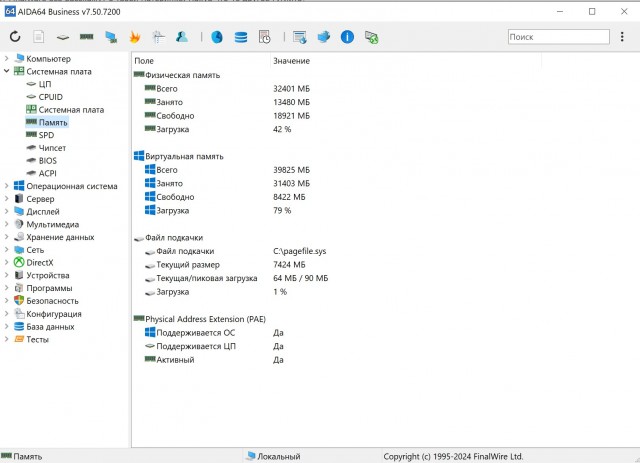Click the value 32401 МБ
This screenshot has width=640, height=463.
tap(291, 89)
